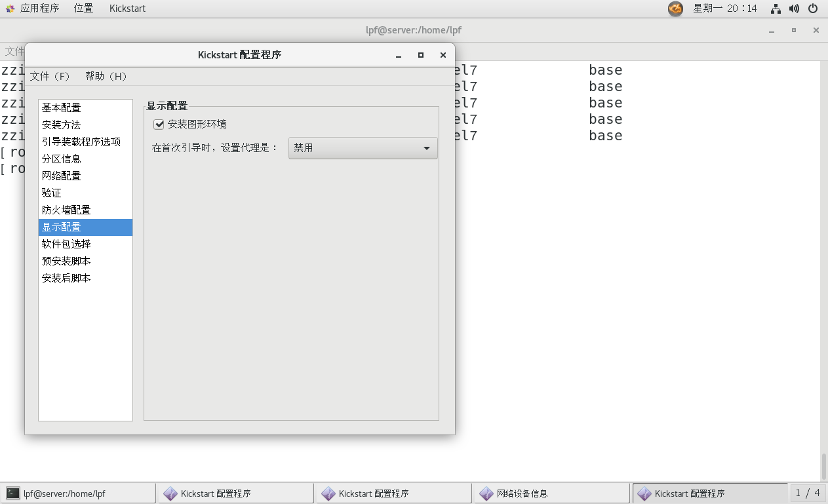
Task: Select 防火墙配置 in the sidebar list
Action: point(85,210)
